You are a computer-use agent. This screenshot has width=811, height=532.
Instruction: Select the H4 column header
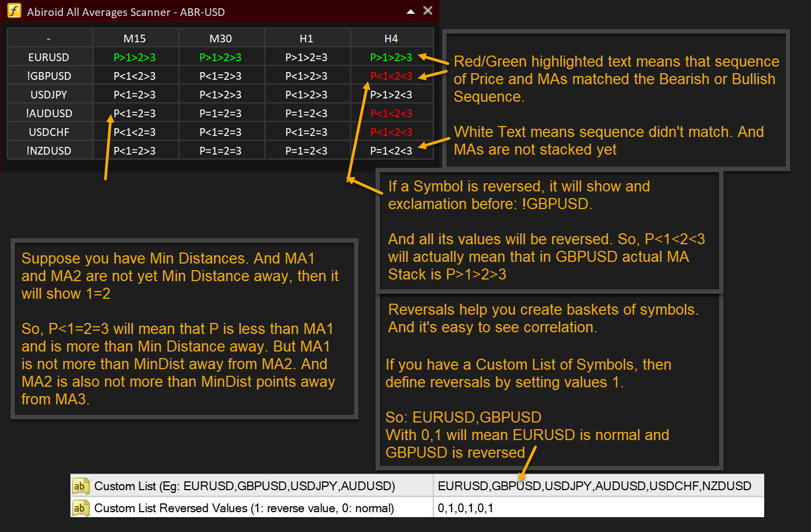click(391, 39)
